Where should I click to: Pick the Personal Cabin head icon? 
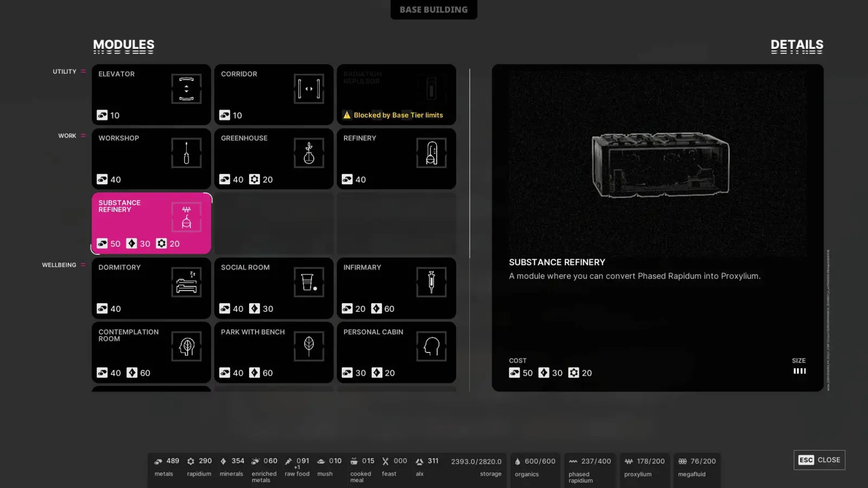coord(432,346)
